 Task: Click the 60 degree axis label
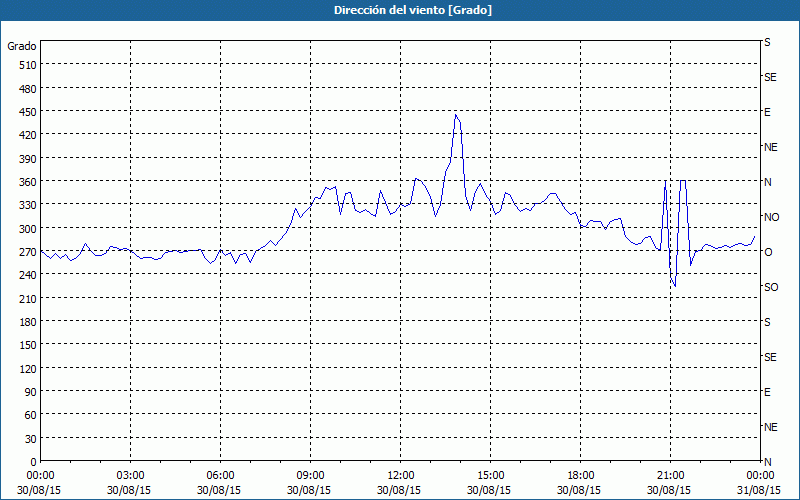(31, 415)
